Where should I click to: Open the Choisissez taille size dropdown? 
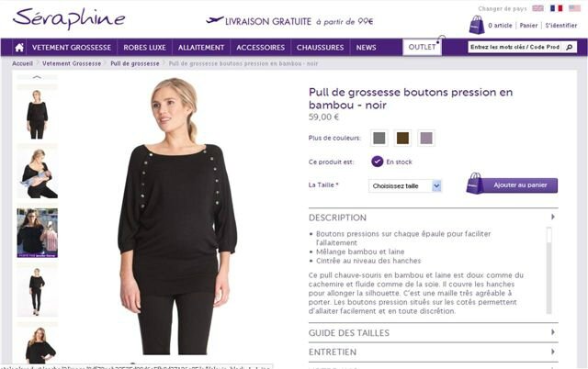(405, 185)
